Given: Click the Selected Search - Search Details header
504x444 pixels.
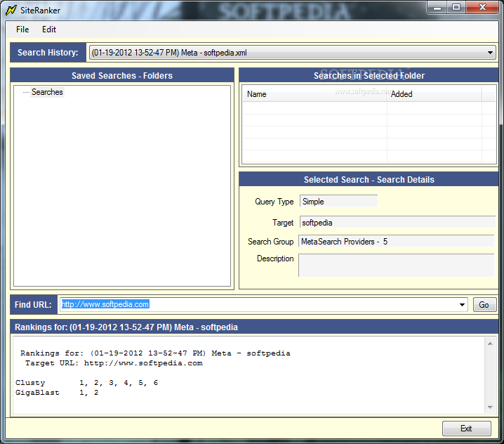Looking at the screenshot, I should 369,180.
